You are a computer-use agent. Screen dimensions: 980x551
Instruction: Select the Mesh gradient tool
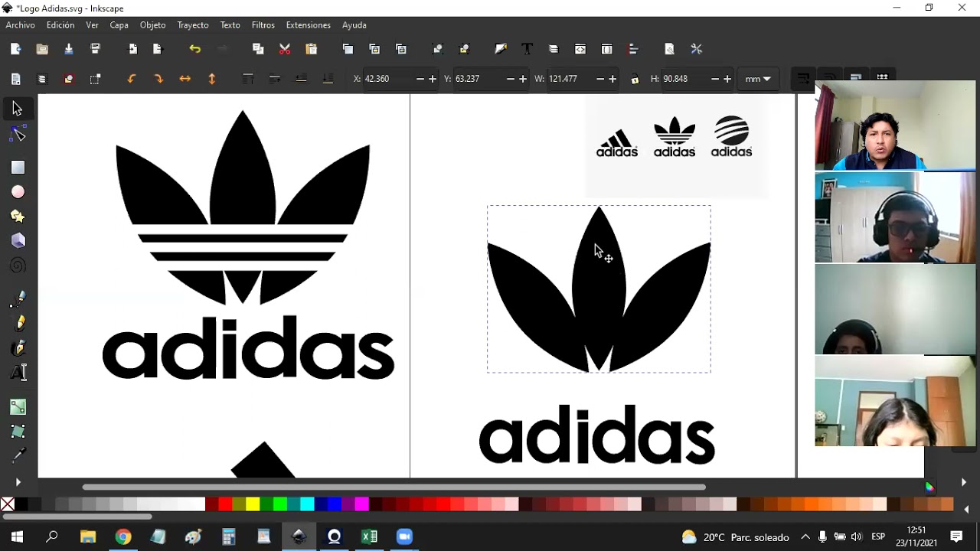tap(18, 431)
